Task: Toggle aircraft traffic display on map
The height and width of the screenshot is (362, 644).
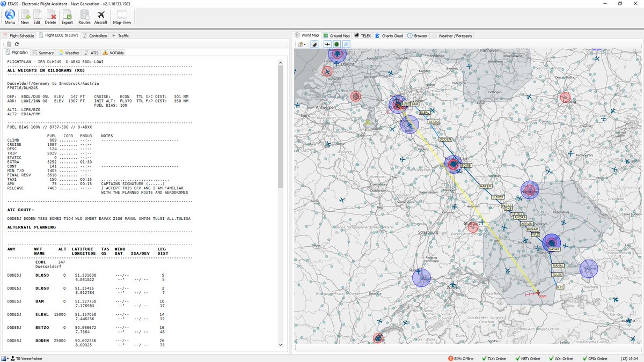Action: 326,44
